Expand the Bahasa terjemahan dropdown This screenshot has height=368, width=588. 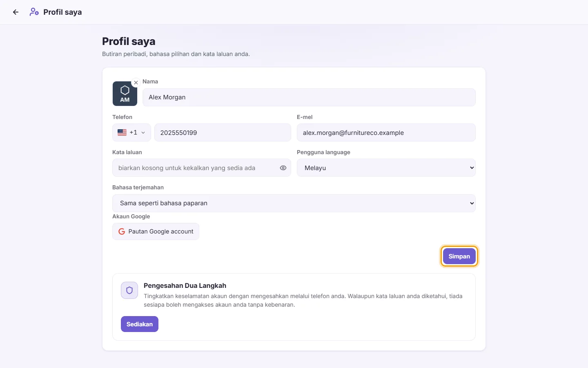(294, 203)
